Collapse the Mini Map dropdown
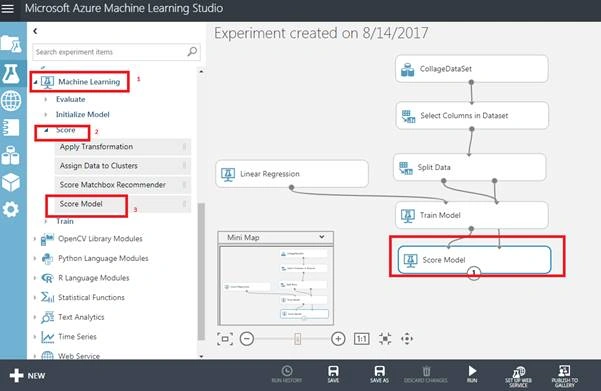The image size is (601, 391). 322,237
